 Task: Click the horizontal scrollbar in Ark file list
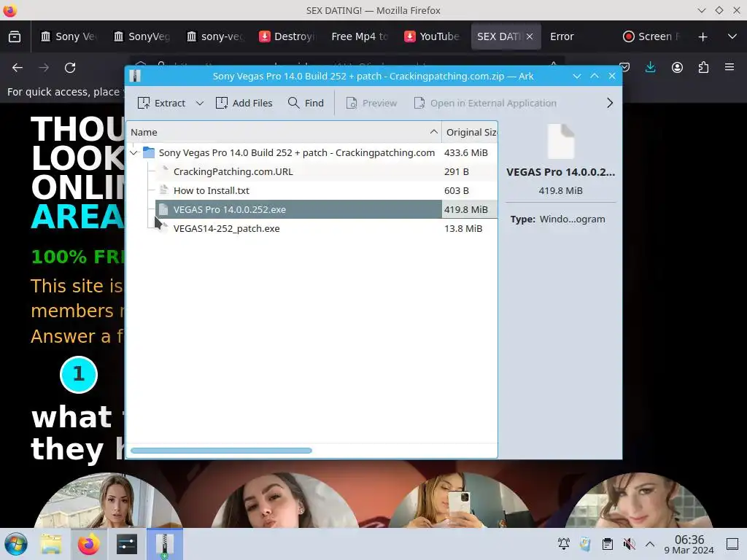click(x=221, y=451)
